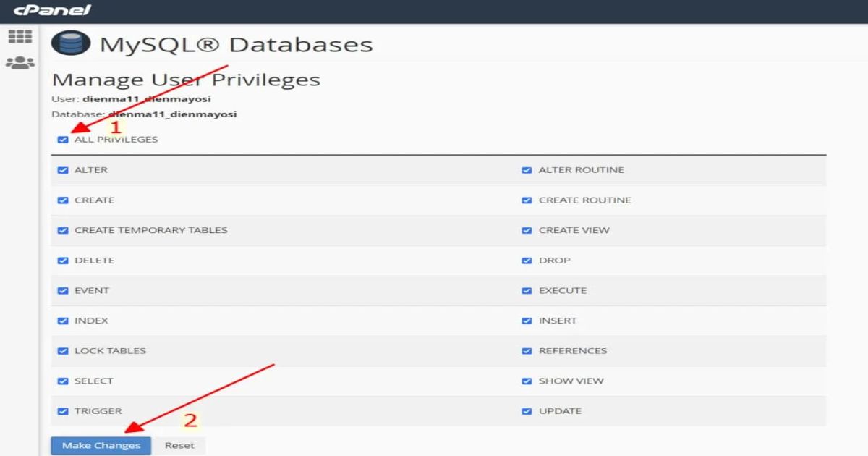Image resolution: width=868 pixels, height=456 pixels.
Task: Toggle the ALL PRIVILEGES checkbox
Action: coord(63,140)
